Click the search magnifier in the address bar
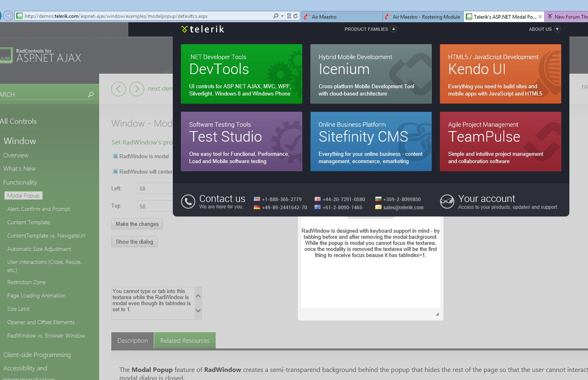The height and width of the screenshot is (380, 588). coord(276,16)
